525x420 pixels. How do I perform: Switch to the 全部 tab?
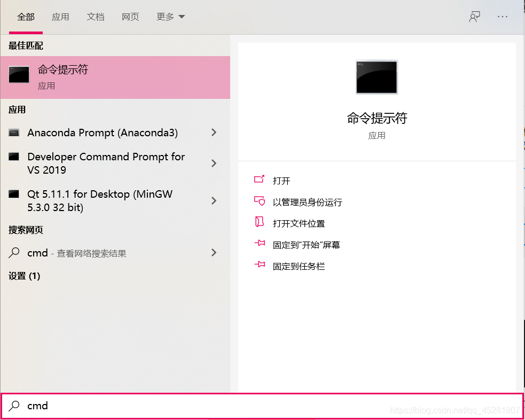tap(26, 17)
